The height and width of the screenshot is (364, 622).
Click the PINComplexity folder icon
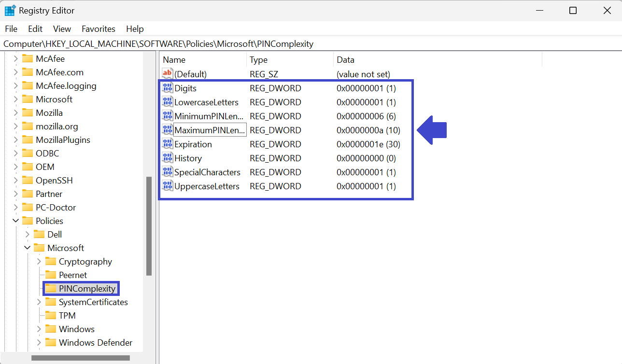(x=51, y=289)
